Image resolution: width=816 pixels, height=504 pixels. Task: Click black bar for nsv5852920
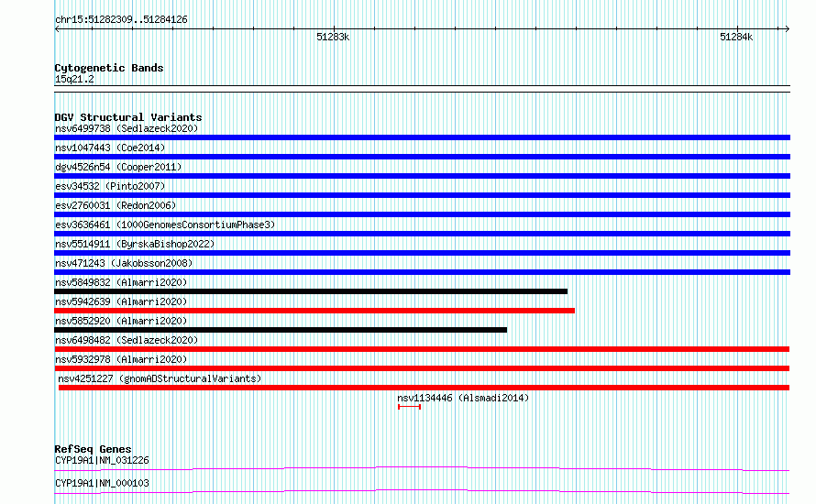point(281,330)
